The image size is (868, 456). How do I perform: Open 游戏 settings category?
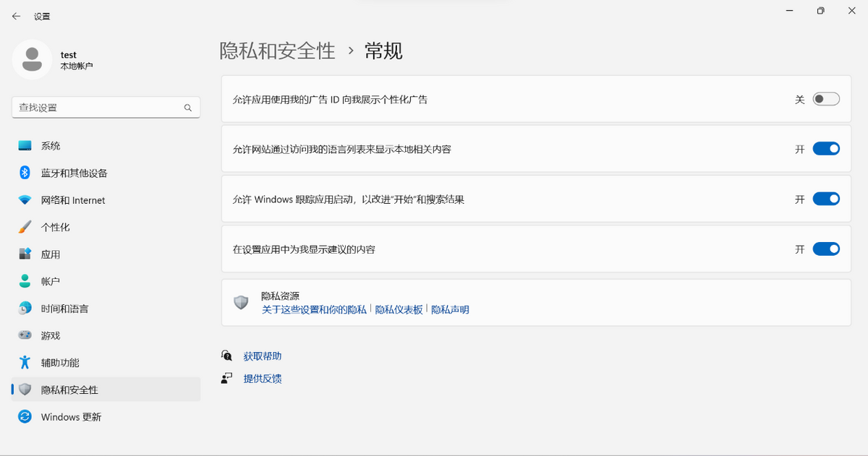[x=106, y=335]
